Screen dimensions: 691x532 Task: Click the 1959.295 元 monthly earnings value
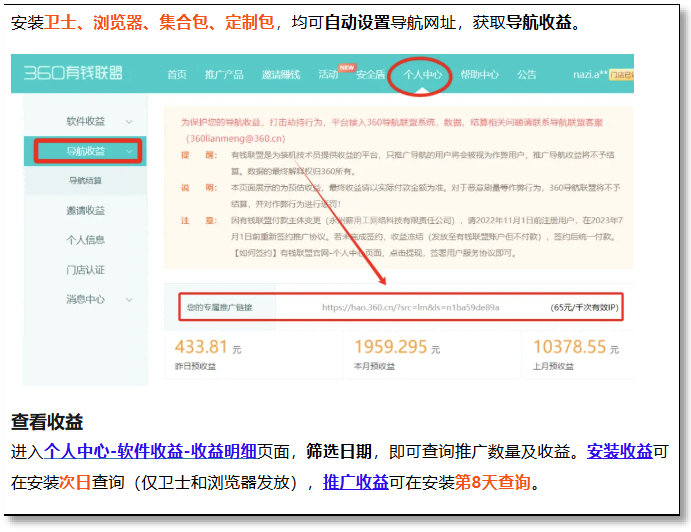click(x=397, y=347)
